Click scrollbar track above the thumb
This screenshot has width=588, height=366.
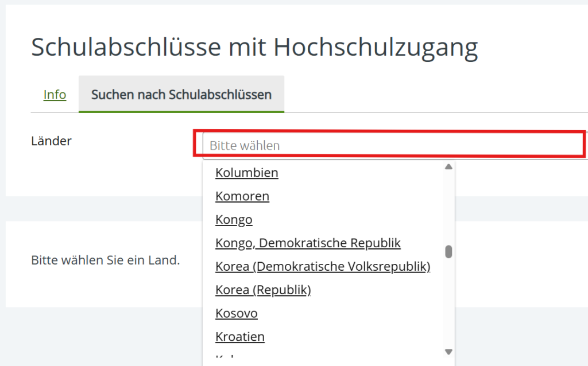449,207
